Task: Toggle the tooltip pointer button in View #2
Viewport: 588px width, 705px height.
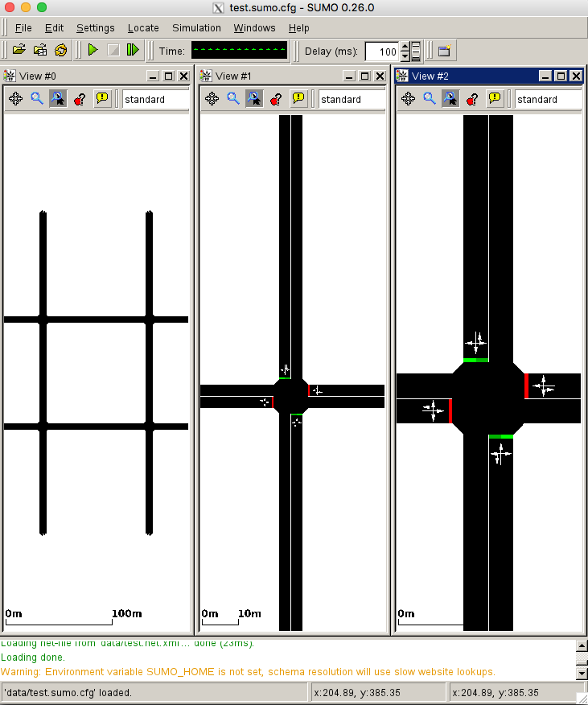Action: tap(450, 99)
